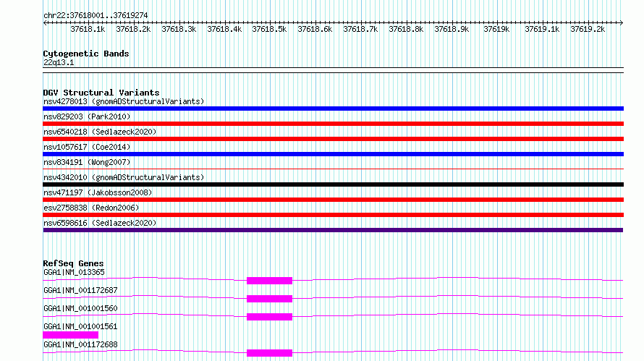Click the red bar under nsv829203
This screenshot has height=361, width=644.
click(x=333, y=124)
